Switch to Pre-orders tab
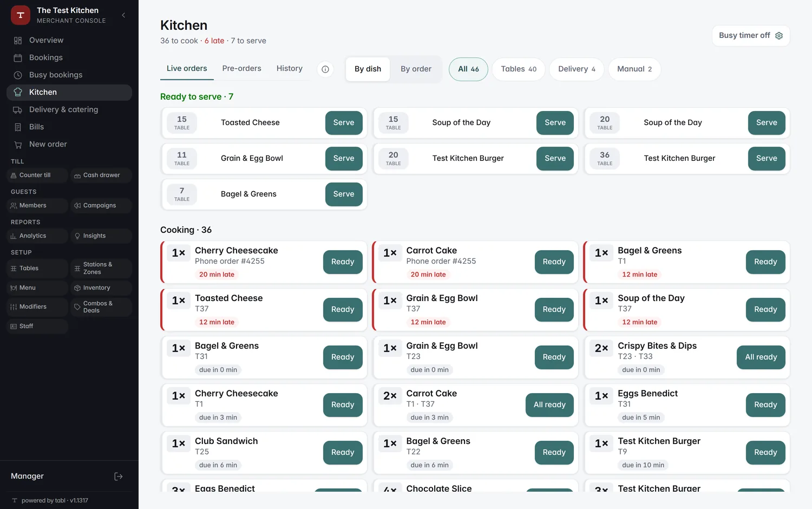This screenshot has height=509, width=812. pos(241,69)
